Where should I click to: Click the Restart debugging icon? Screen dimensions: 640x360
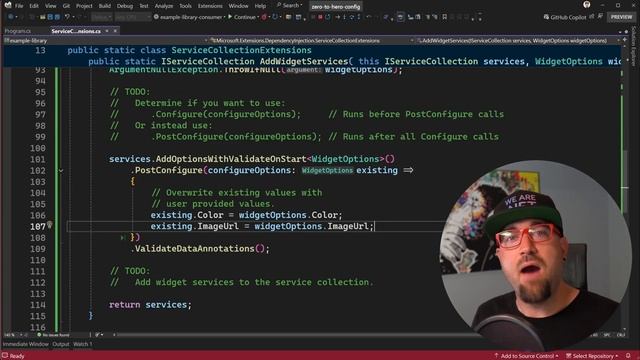327,17
